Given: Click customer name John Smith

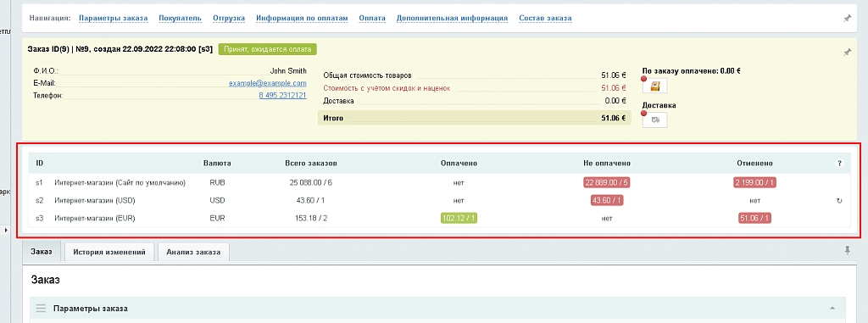Looking at the screenshot, I should click(288, 71).
